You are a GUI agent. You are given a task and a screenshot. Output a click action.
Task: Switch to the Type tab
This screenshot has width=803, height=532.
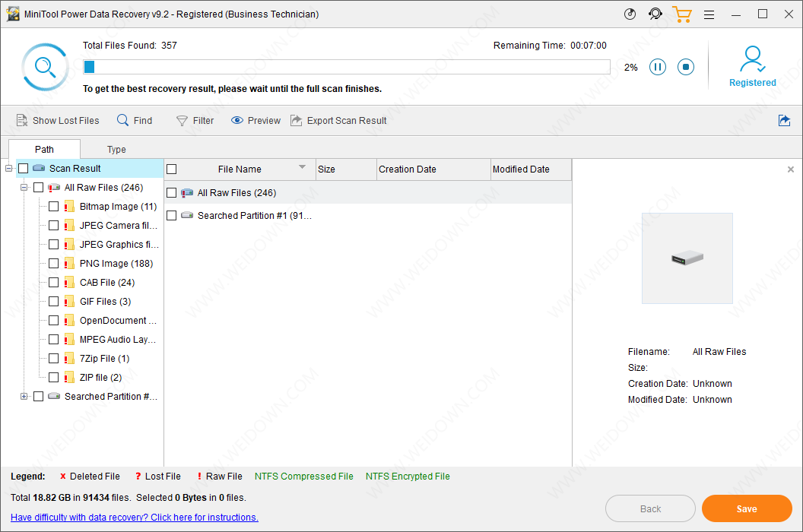pyautogui.click(x=116, y=149)
